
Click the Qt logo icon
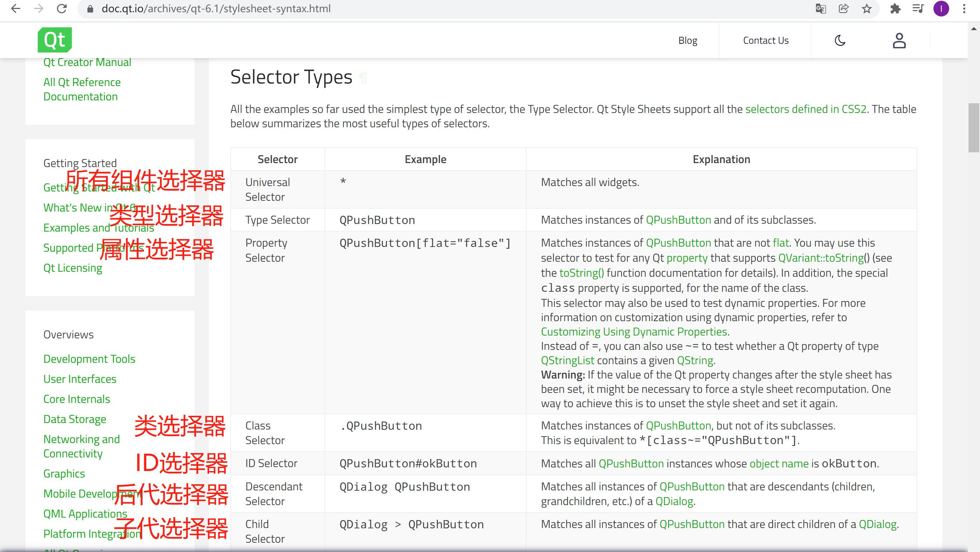point(54,39)
